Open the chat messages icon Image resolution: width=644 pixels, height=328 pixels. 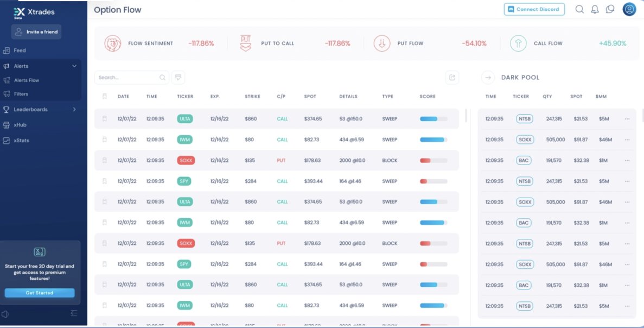pos(610,9)
